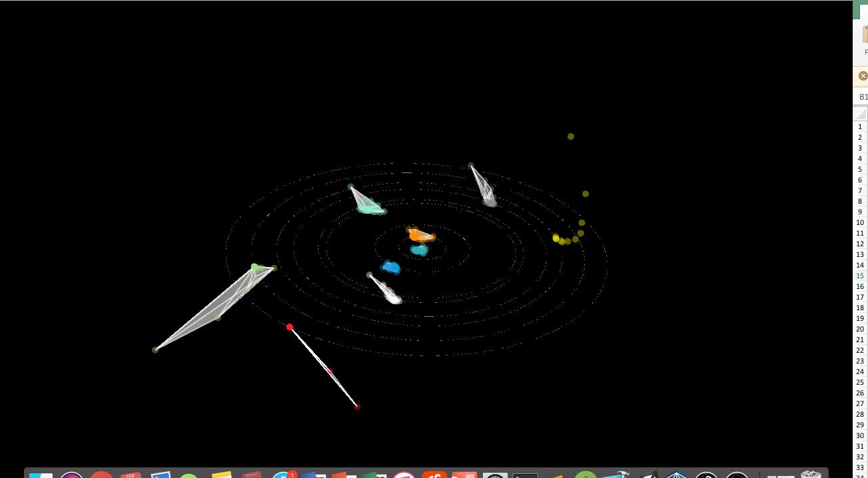This screenshot has height=478, width=868.
Task: Open the Calendar app in dock
Action: (x=131, y=475)
